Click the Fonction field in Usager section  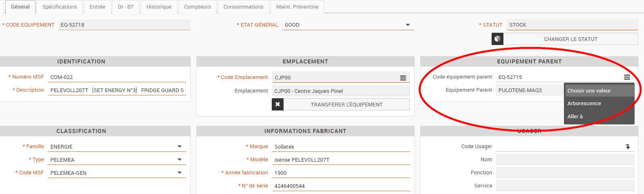pos(565,173)
